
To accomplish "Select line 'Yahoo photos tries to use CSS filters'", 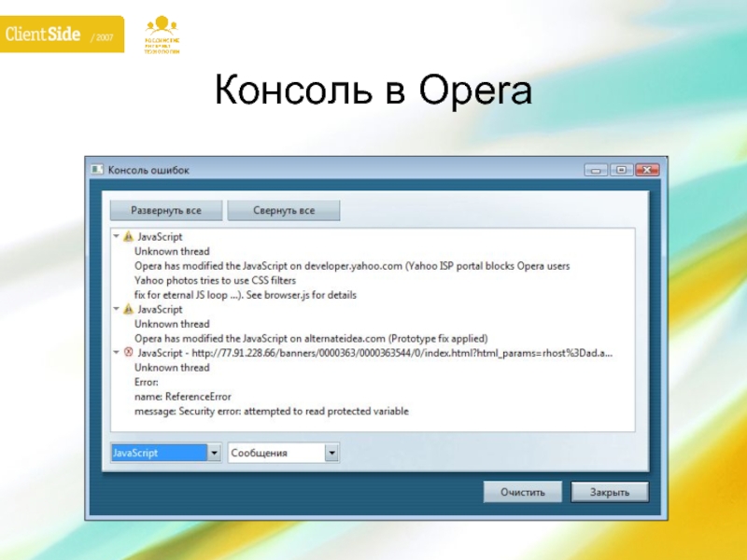I will point(215,281).
